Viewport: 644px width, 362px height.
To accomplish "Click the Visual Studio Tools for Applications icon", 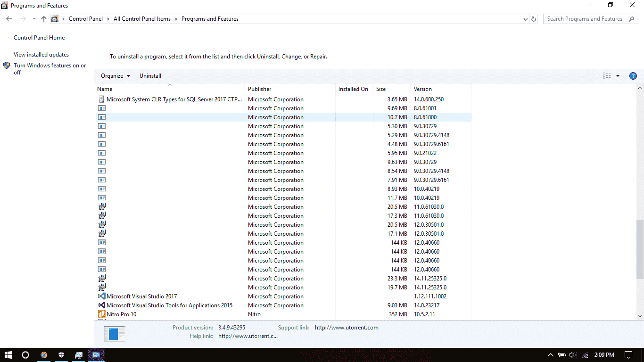I will click(101, 305).
